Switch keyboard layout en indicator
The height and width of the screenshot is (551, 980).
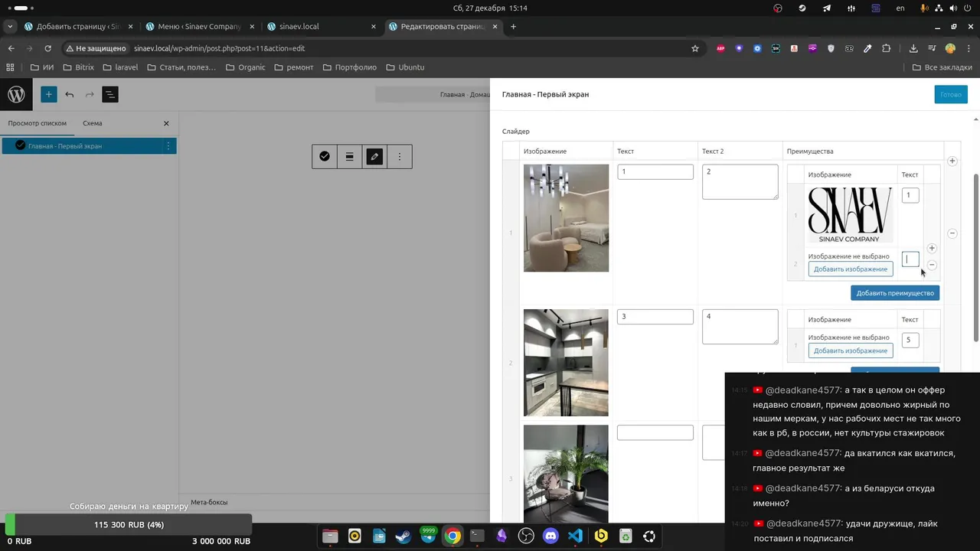[900, 8]
